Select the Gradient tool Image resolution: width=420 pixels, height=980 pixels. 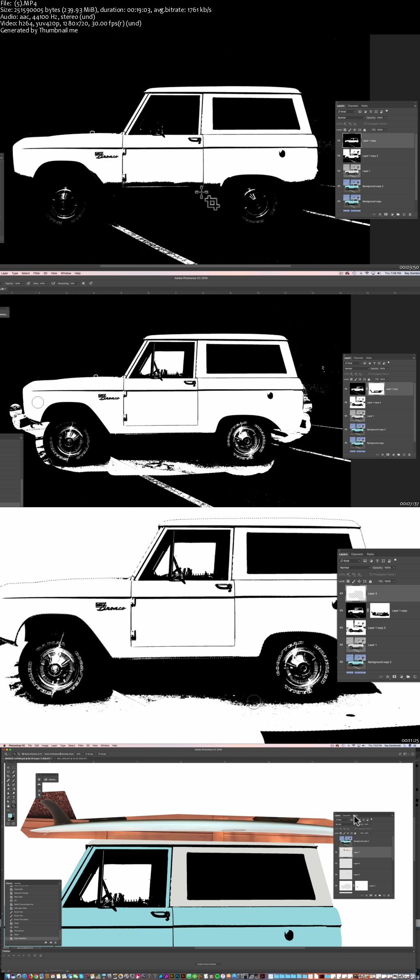[14, 789]
